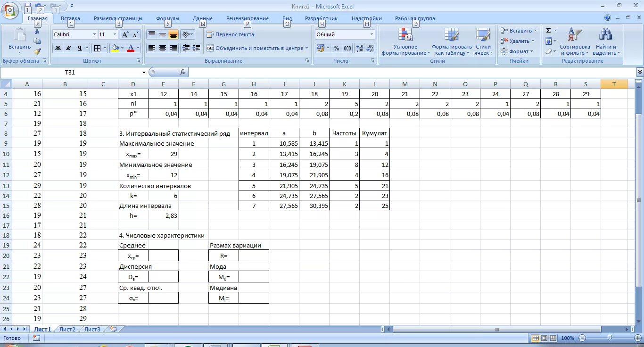Cut selection with the scissors icon
This screenshot has height=347, width=644.
click(37, 31)
